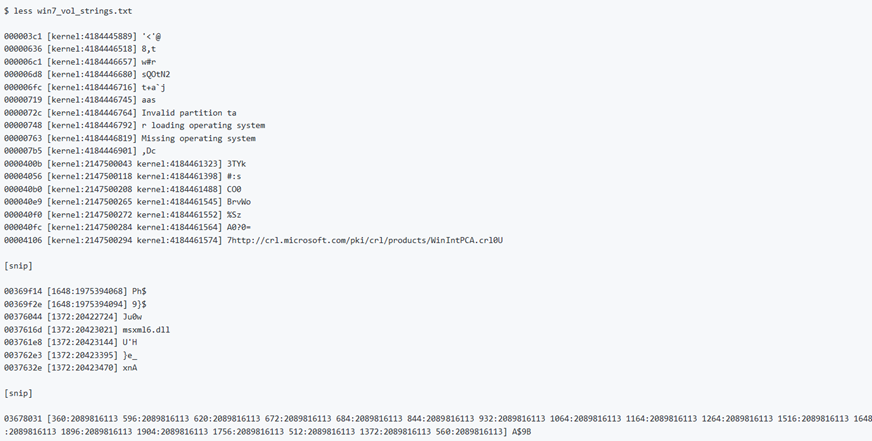
Task: Click the '3TYk' string entry
Action: tap(236, 164)
